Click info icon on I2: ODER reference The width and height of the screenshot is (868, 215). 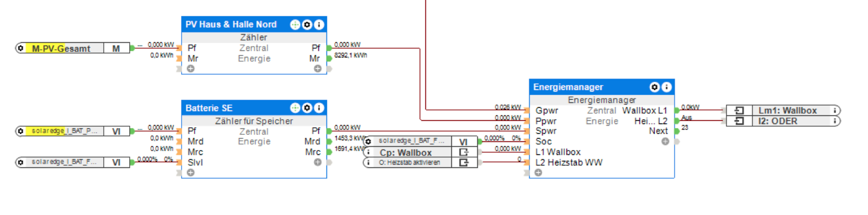click(x=835, y=121)
